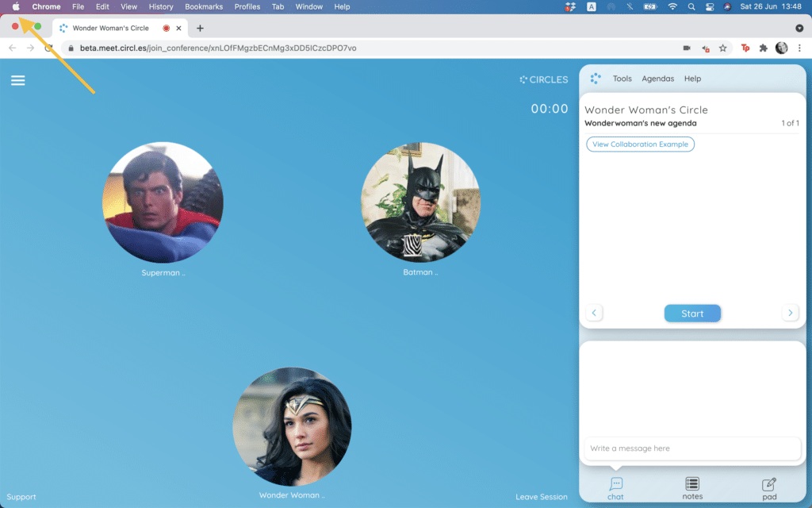Screen dimensions: 812x508
Task: Open the Help menu in Circles panel
Action: coord(692,79)
